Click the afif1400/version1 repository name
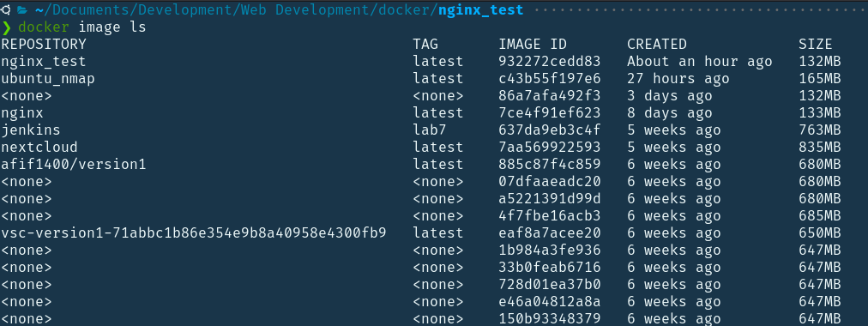Viewport: 868px width, 326px height. click(74, 165)
